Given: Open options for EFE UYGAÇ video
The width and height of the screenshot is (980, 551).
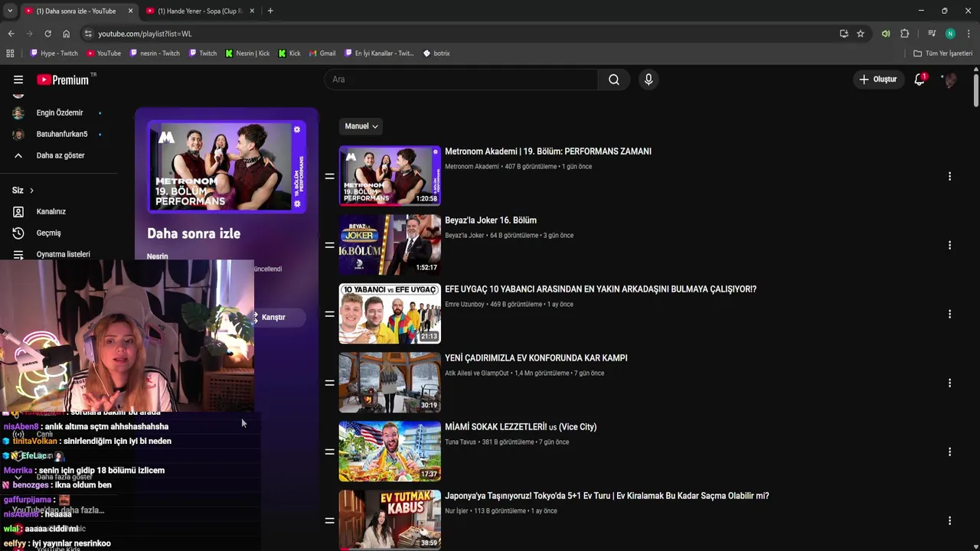Looking at the screenshot, I should [949, 314].
